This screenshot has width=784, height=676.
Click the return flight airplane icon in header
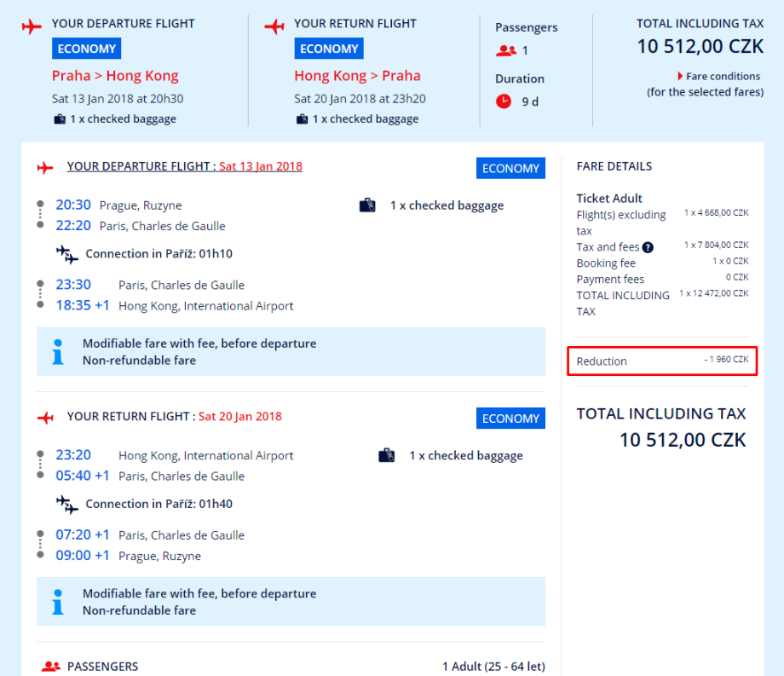[274, 26]
